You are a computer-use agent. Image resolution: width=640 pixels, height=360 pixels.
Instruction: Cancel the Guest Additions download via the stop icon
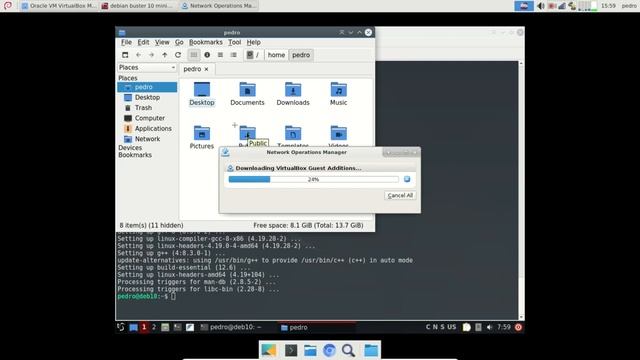(x=407, y=179)
